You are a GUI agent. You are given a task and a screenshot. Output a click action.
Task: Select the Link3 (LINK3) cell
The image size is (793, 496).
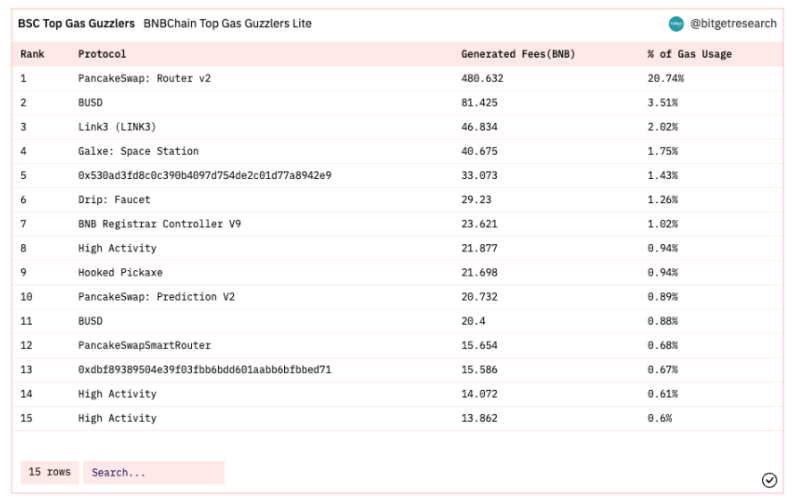coord(117,127)
